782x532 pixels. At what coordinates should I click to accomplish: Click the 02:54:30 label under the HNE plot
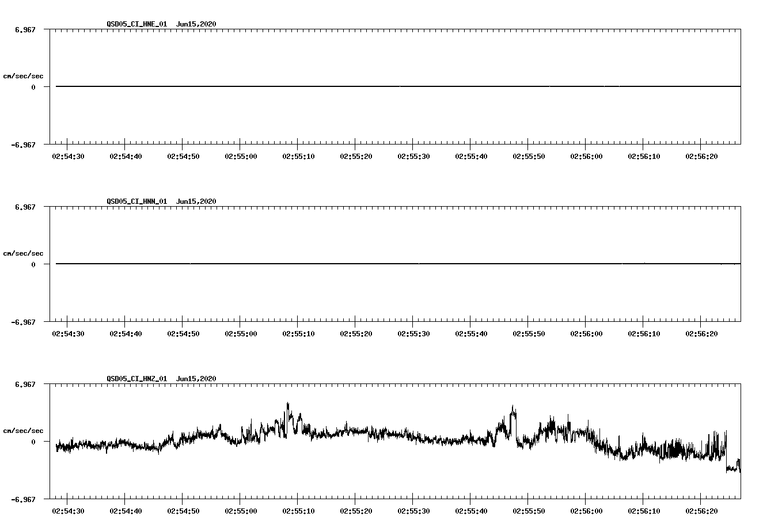pos(68,157)
